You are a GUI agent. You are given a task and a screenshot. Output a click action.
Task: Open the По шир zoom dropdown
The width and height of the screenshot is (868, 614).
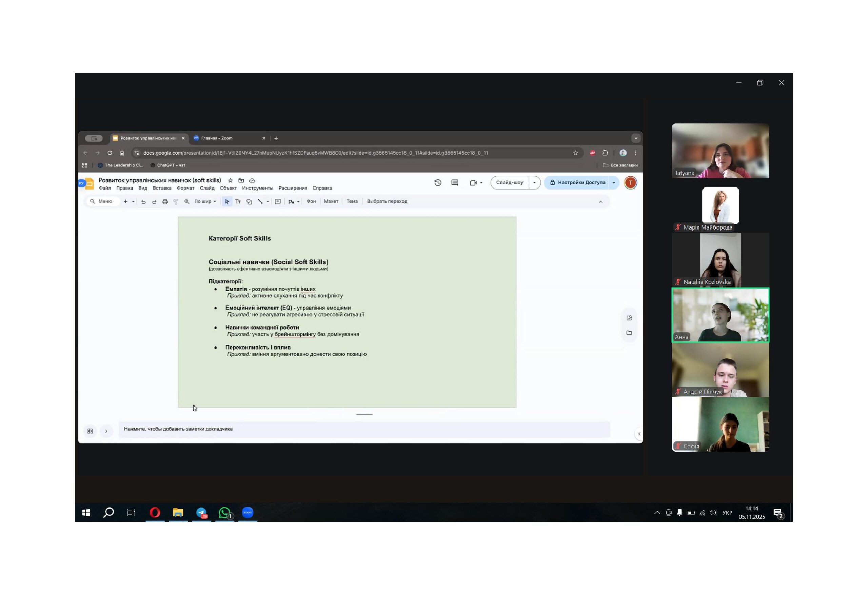click(205, 201)
